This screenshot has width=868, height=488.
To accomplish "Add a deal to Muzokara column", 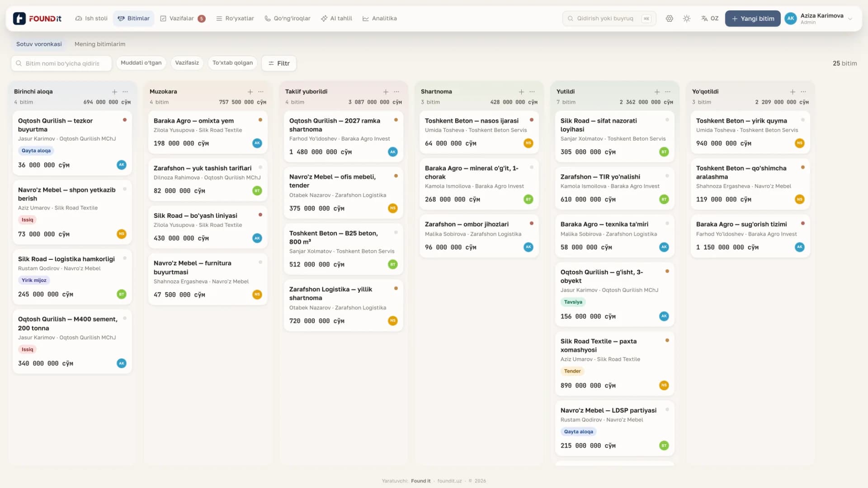I will (250, 92).
